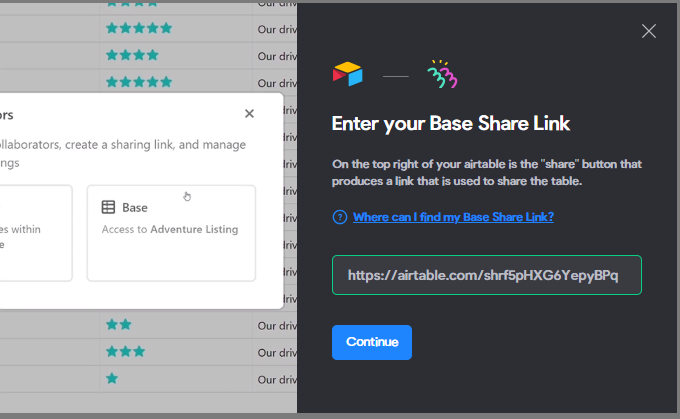Focus the Airtable share link input field
The height and width of the screenshot is (419, 680).
coord(487,275)
